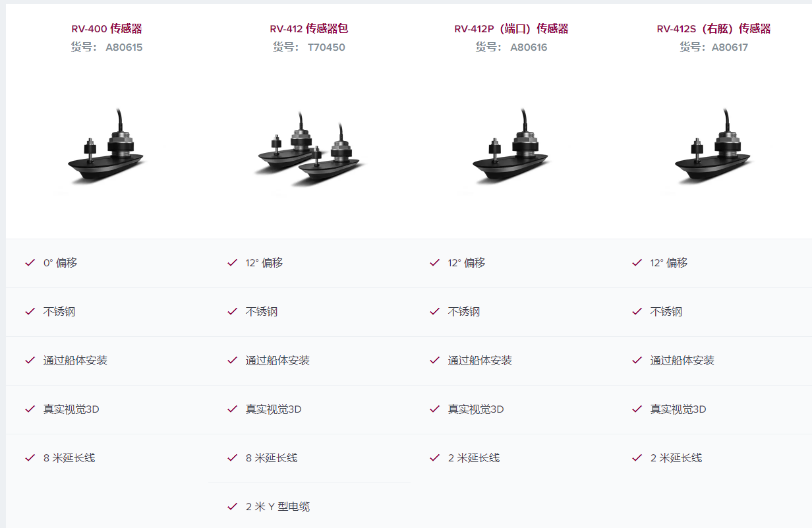Click checkmark beside 真实视觉3D under RV-412S

pos(637,409)
